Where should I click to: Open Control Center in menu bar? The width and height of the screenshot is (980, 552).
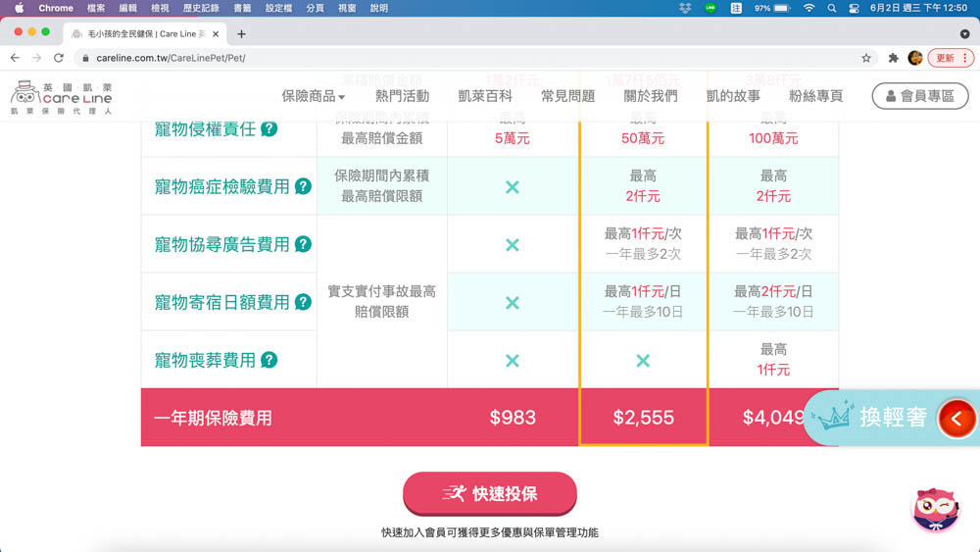pos(854,8)
